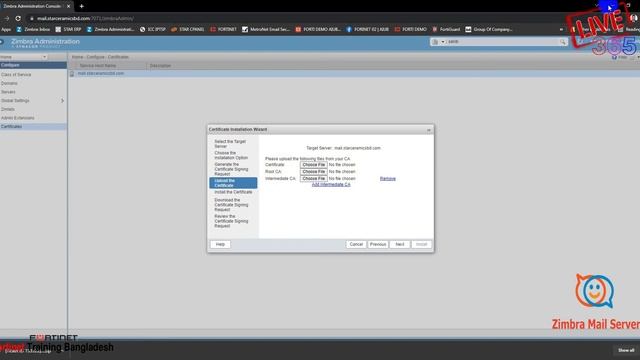Cancel the Certificate Installation Wizard

pyautogui.click(x=356, y=244)
